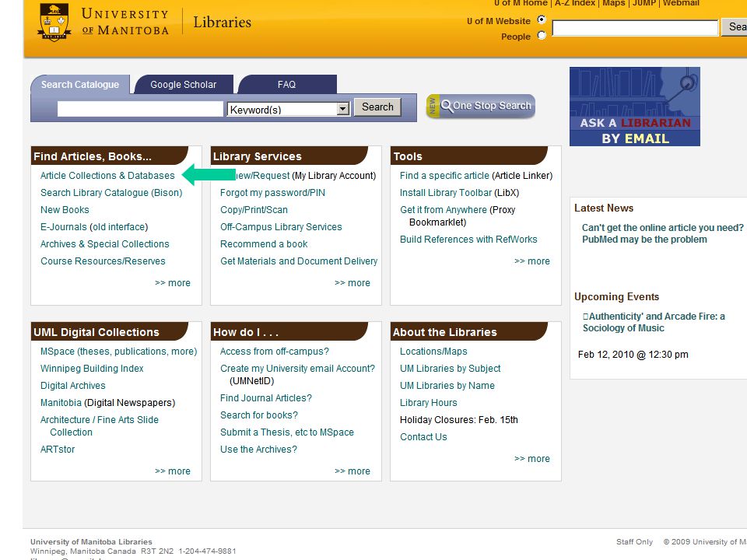This screenshot has width=747, height=560.
Task: Open Search for books? link
Action: click(x=259, y=415)
